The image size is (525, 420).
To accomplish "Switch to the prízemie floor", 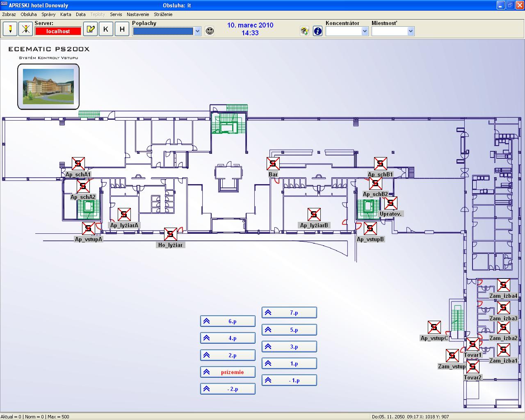I will point(228,372).
